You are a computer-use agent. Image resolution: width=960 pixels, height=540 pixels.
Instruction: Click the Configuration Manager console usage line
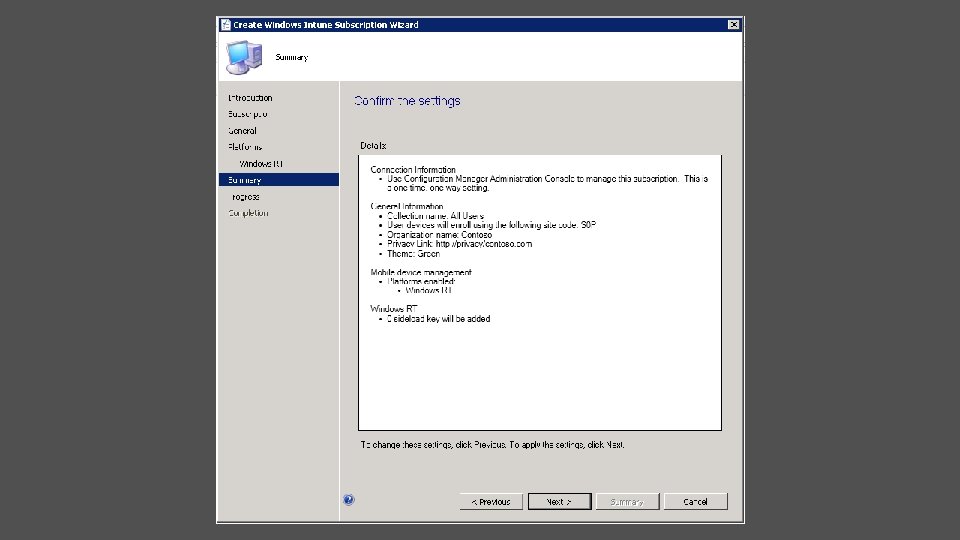pyautogui.click(x=547, y=183)
